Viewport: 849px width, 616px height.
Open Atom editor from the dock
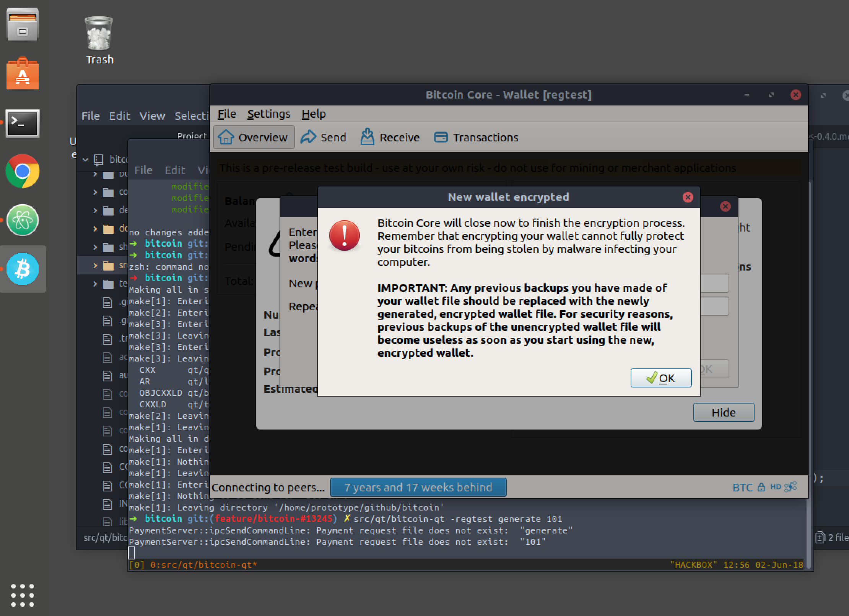23,220
